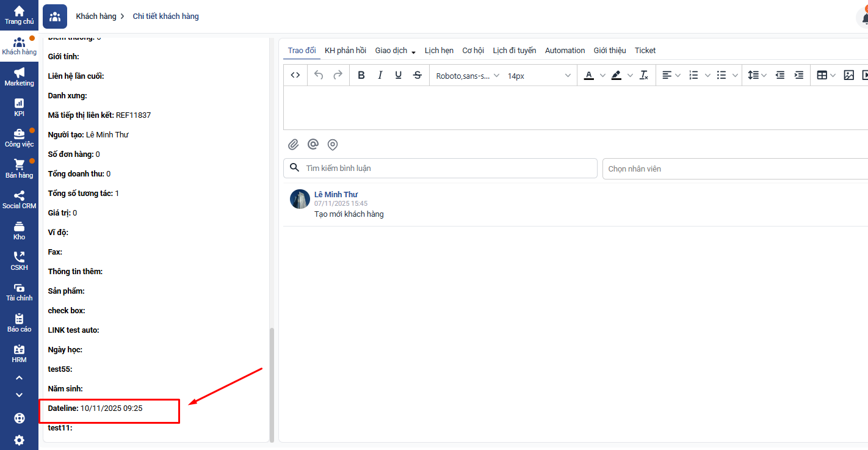Click the mention @ icon

click(x=313, y=145)
